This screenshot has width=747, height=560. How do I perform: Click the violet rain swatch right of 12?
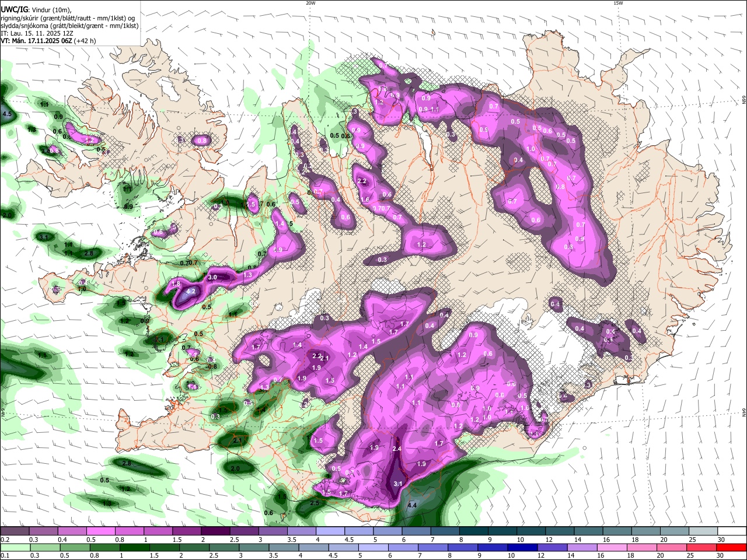552,547
